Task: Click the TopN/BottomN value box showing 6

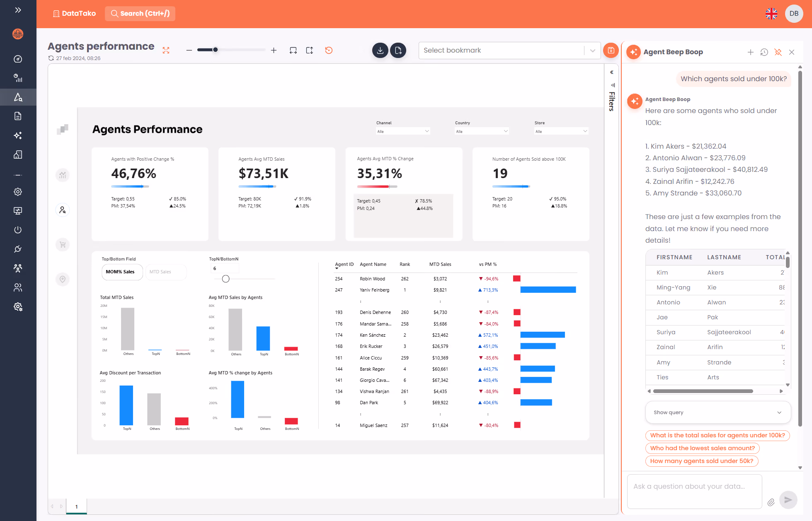Action: tap(225, 269)
